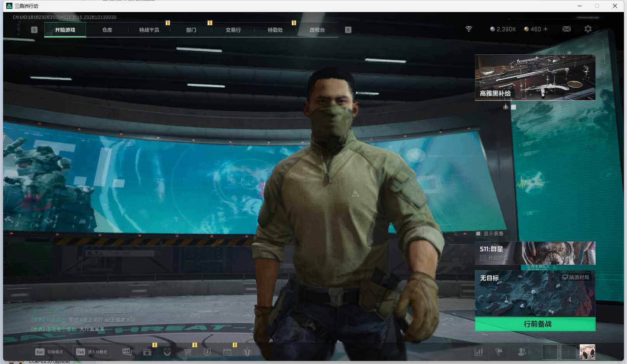
Task: Open the 高雅黑补给 banner
Action: (535, 78)
